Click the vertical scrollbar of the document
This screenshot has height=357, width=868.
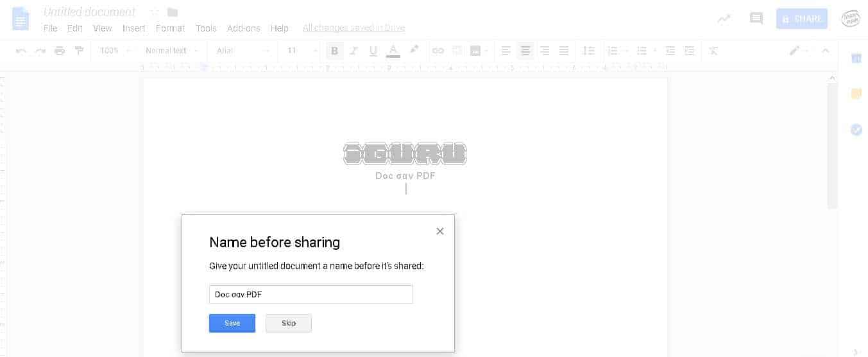click(x=832, y=144)
